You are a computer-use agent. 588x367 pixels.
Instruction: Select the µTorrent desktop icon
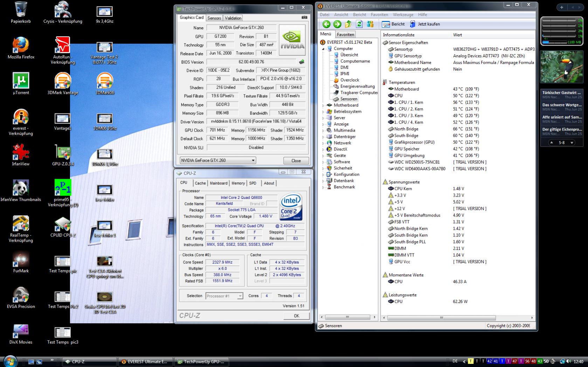pyautogui.click(x=21, y=84)
